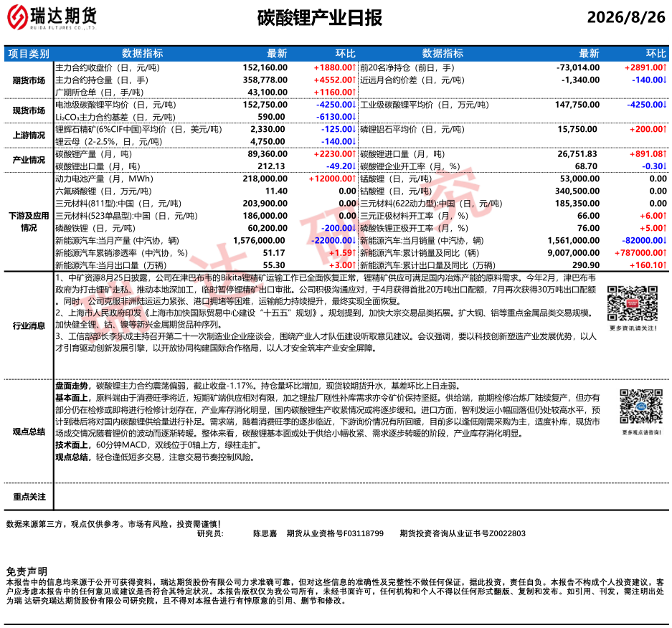672x628 pixels.
Task: Click the +891.08 change value
Action: coord(648,154)
